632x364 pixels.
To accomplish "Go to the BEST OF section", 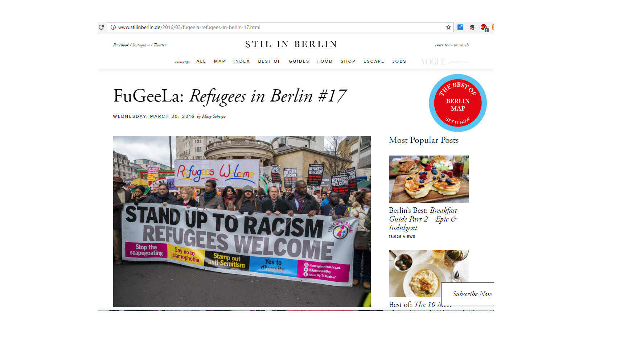I will tap(269, 61).
